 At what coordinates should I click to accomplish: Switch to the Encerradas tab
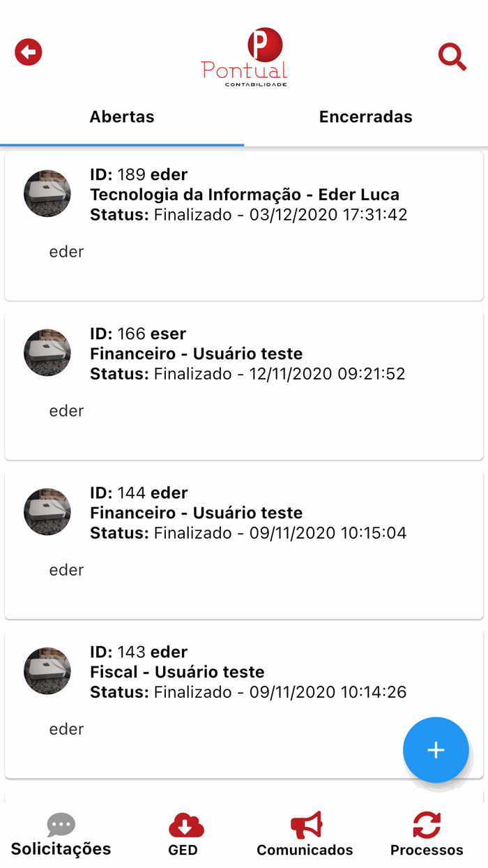point(365,117)
